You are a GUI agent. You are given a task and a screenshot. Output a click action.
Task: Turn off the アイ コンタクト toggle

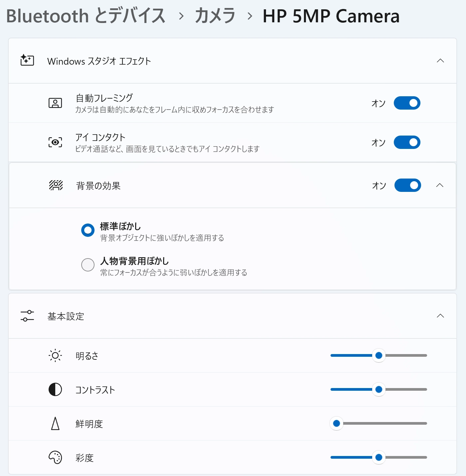pos(407,142)
